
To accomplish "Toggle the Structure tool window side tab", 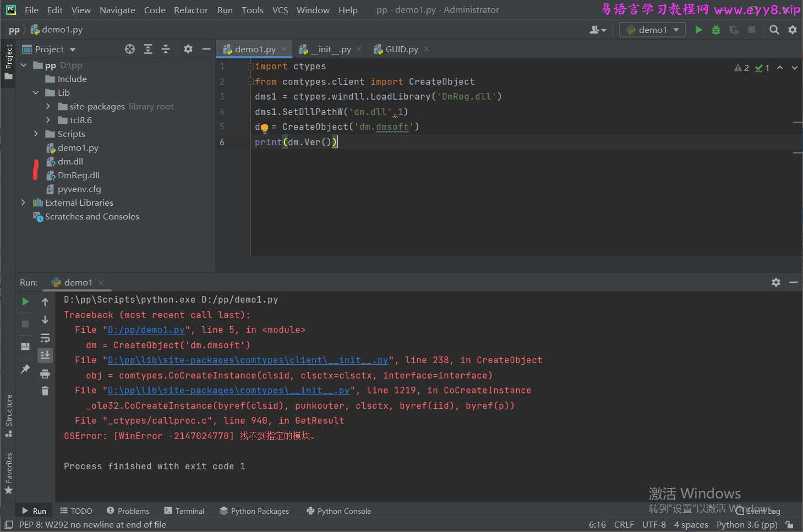I will point(8,416).
